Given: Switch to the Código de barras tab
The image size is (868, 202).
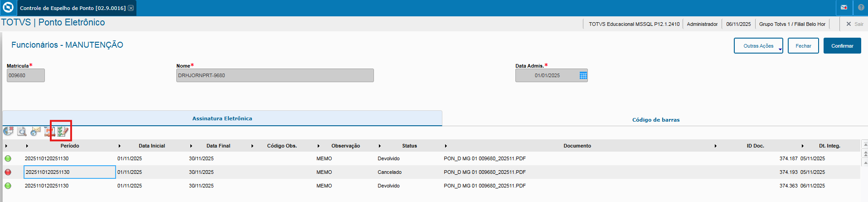Looking at the screenshot, I should 655,120.
